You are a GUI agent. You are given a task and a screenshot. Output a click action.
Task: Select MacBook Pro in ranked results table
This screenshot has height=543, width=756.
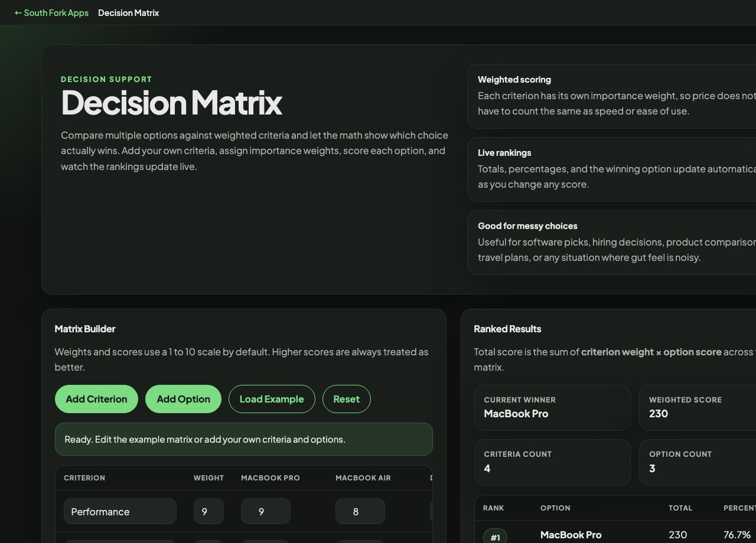pos(571,535)
